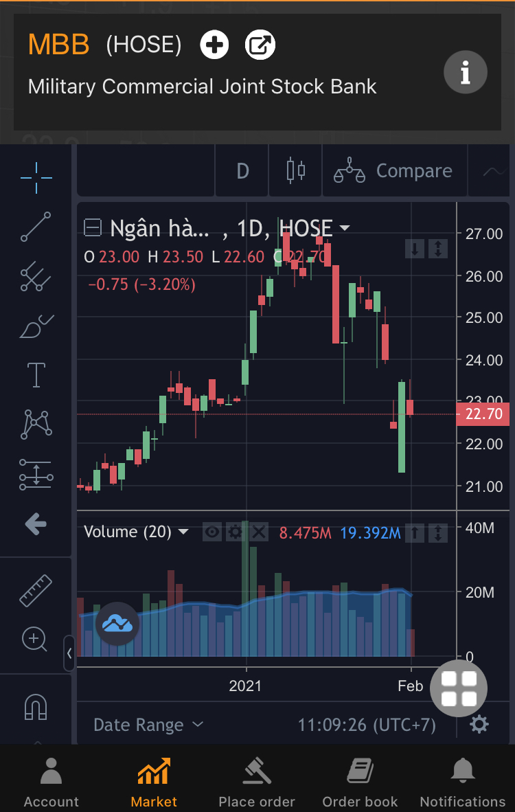Open the Order book tab
Screen dimensions: 515x812
(x=360, y=782)
